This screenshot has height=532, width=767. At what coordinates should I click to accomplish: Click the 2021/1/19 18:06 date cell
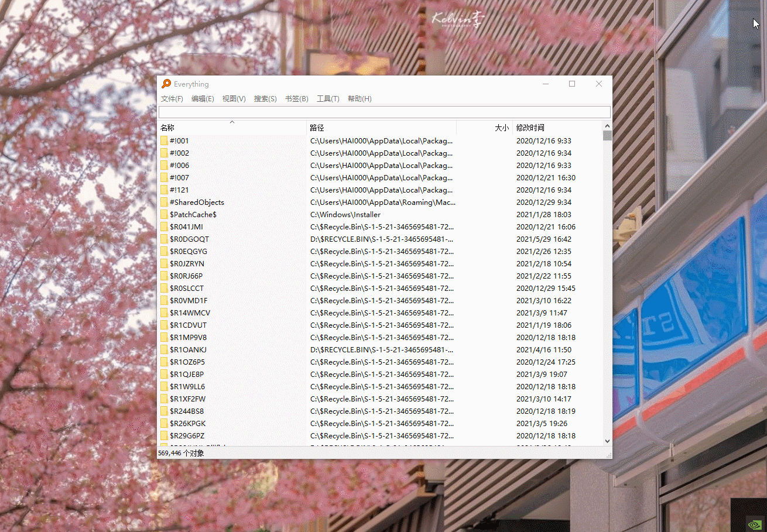544,325
